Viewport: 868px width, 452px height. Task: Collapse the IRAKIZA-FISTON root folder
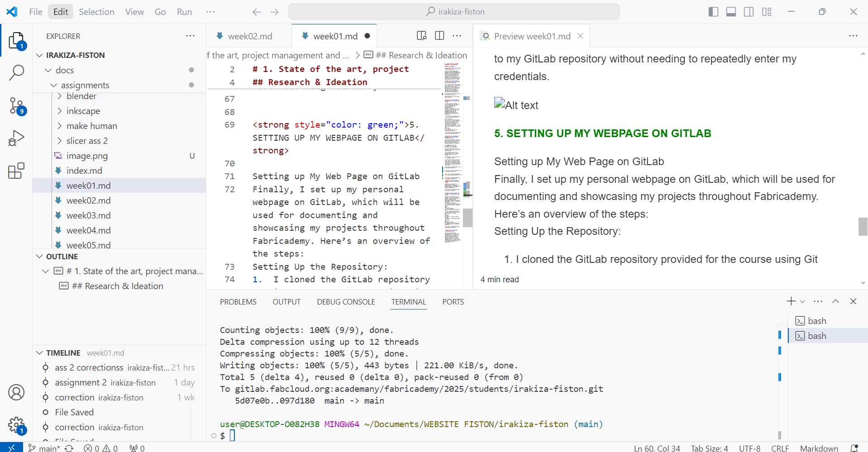(x=40, y=55)
